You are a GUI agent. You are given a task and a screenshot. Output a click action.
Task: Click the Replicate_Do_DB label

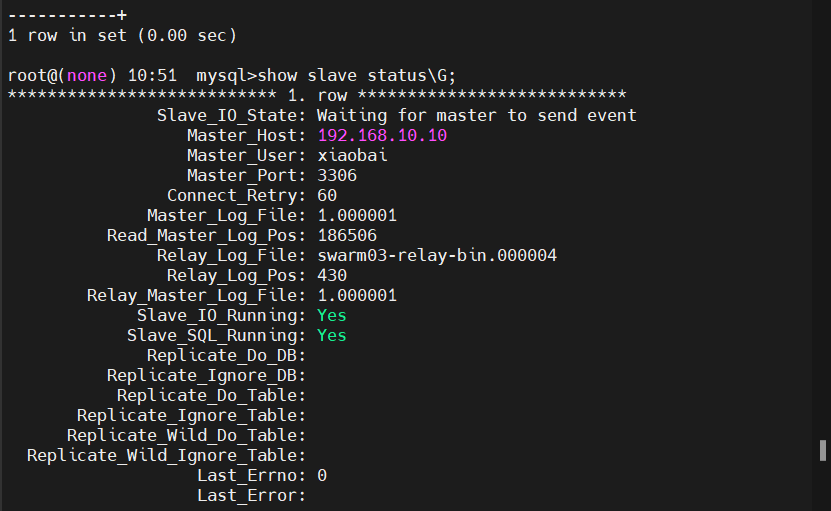pos(226,356)
